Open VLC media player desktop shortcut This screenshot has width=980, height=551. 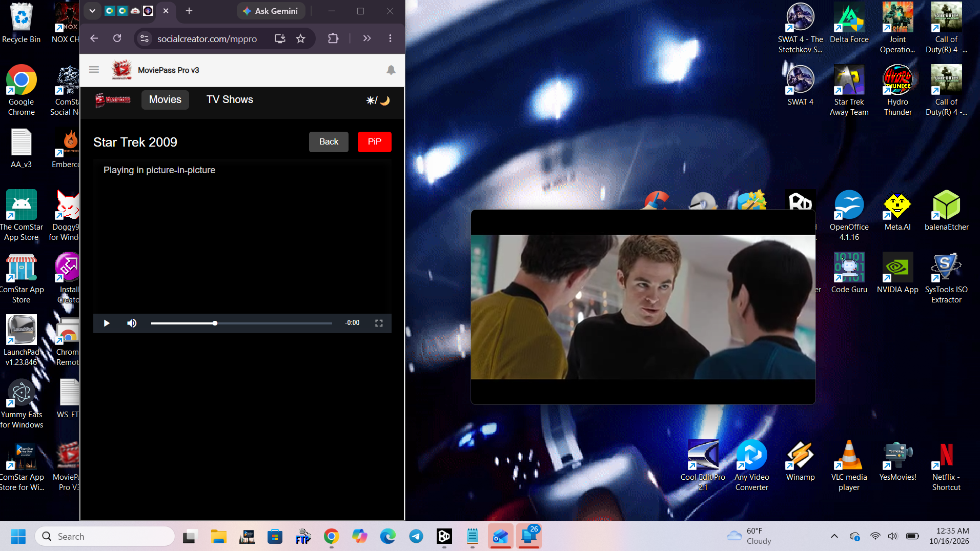click(849, 465)
